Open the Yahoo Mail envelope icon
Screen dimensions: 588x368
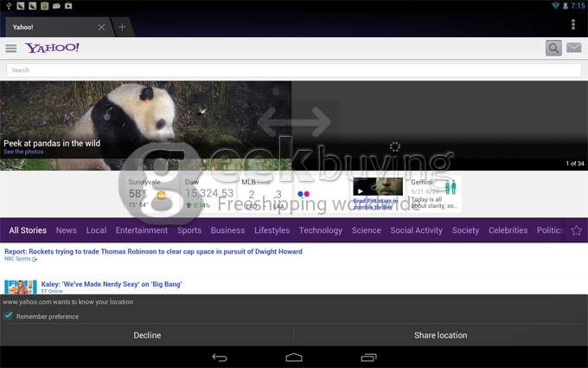[x=573, y=48]
